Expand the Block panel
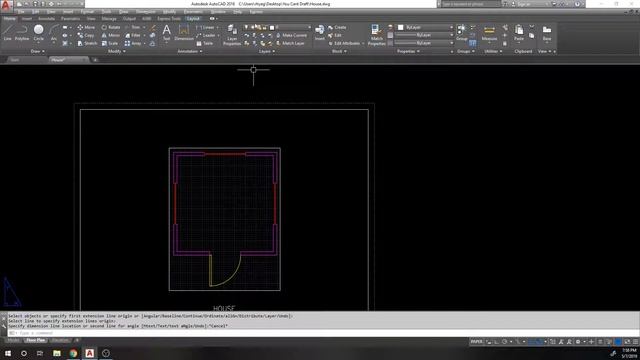Screen dimensions: 640x360 [x=339, y=51]
